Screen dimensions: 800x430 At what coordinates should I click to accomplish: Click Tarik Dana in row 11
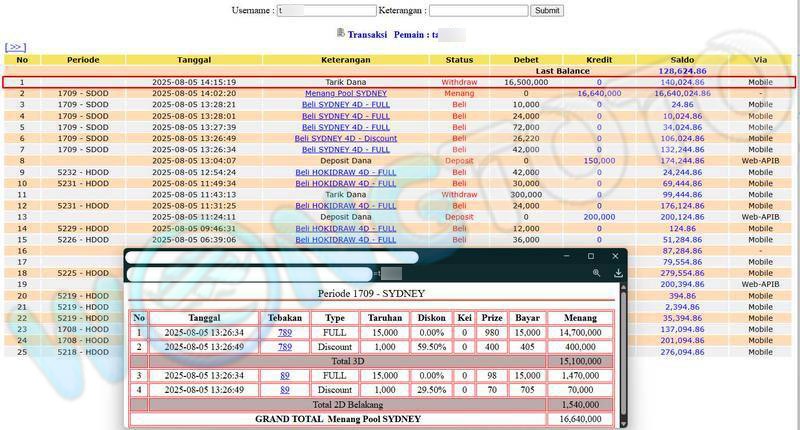[x=346, y=195]
